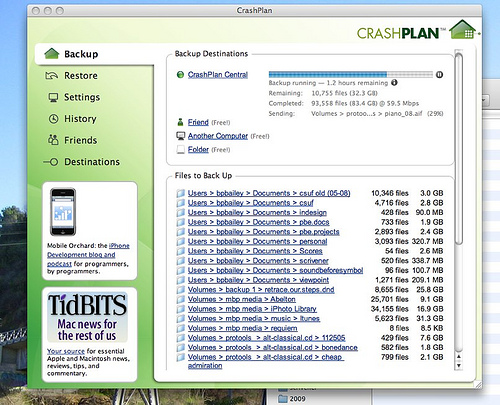This screenshot has width=500, height=405.
Task: Click the Friend person icon
Action: pos(180,122)
